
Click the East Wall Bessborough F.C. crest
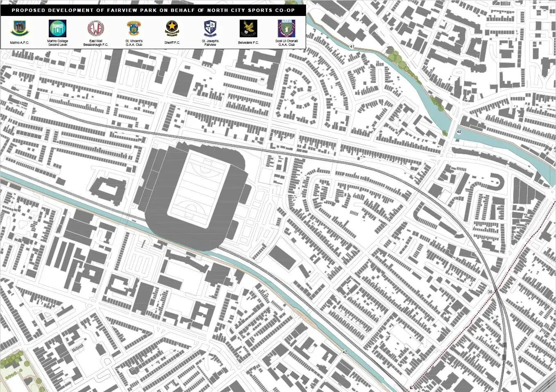[x=96, y=29]
